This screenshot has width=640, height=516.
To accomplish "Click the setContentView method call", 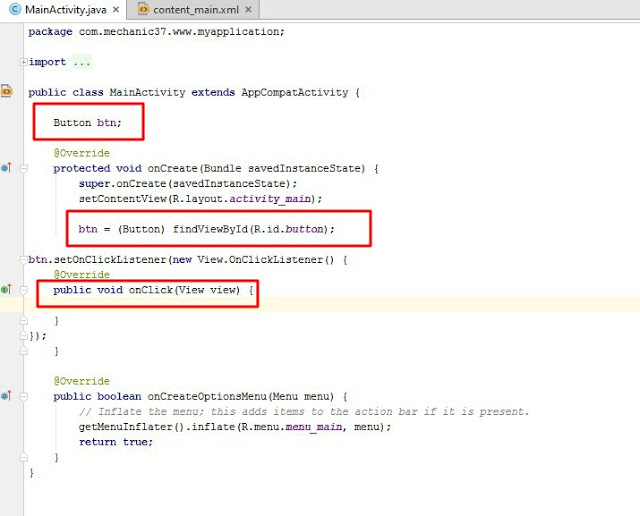I will [x=122, y=199].
